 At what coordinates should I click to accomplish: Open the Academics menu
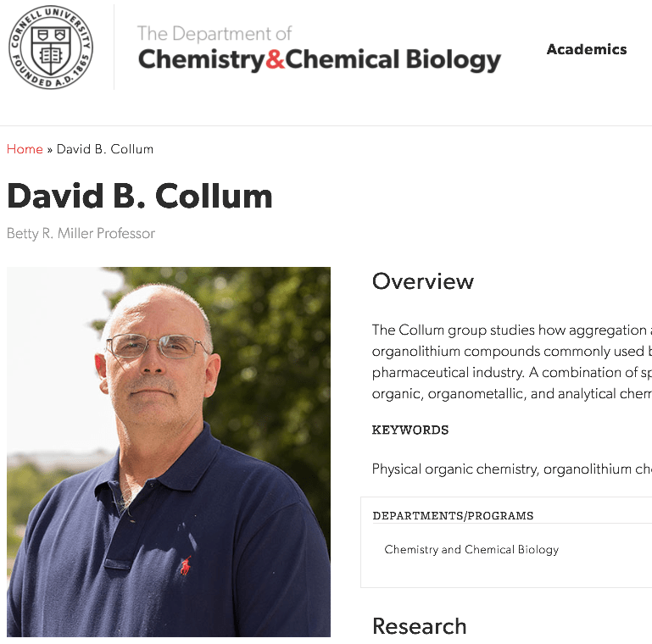pos(587,49)
